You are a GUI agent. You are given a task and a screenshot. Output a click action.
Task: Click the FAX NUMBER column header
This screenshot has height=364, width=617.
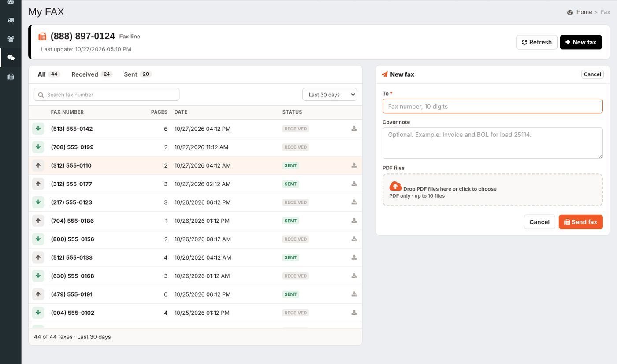(x=67, y=112)
